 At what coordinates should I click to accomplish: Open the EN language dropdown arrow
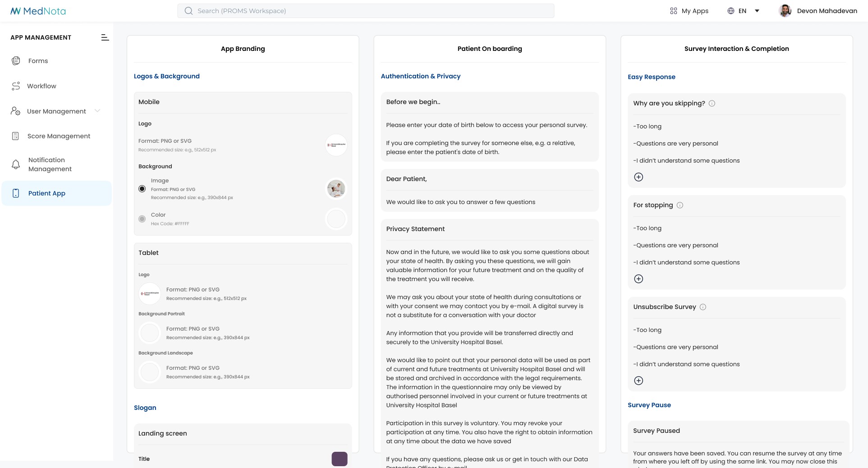pyautogui.click(x=757, y=11)
